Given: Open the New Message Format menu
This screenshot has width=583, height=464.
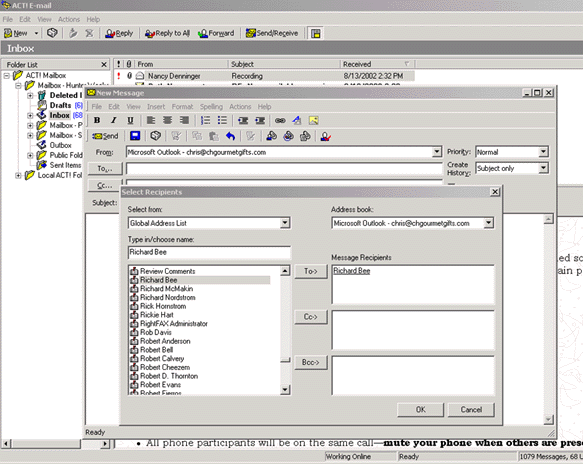Looking at the screenshot, I should pyautogui.click(x=182, y=107).
